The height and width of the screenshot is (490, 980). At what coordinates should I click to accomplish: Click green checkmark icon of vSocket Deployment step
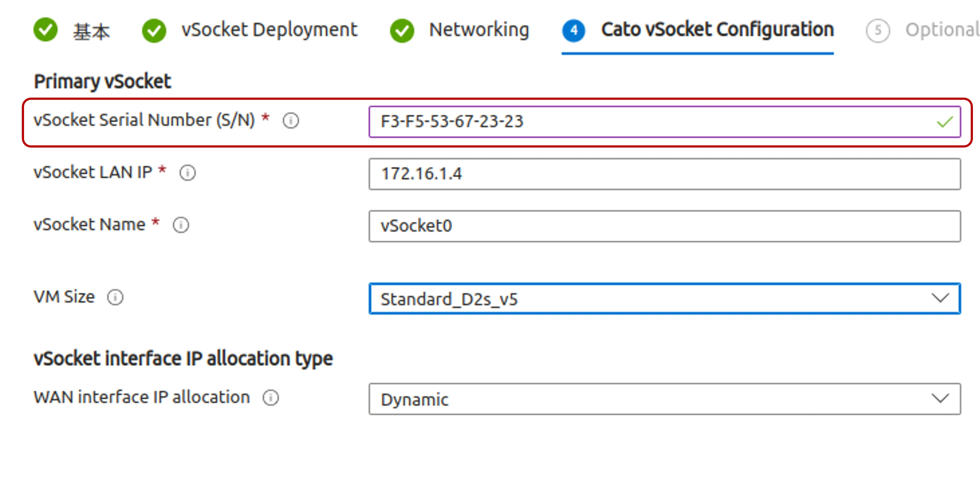point(154,30)
